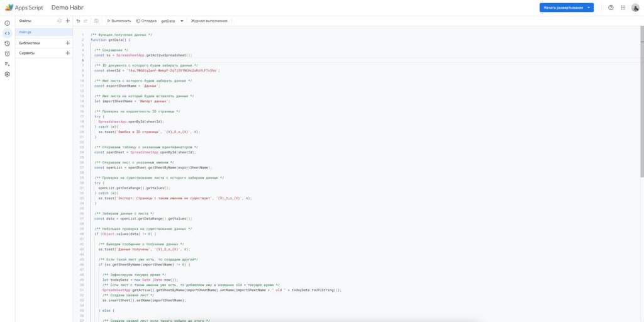Image resolution: width=644 pixels, height=322 pixels.
Task: Open the Editor code icon in sidebar
Action: coord(7,33)
